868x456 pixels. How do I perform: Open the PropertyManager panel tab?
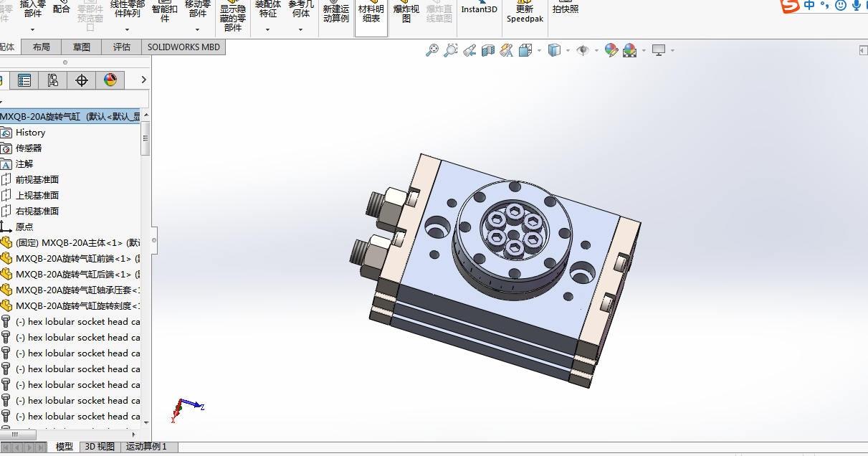click(24, 80)
